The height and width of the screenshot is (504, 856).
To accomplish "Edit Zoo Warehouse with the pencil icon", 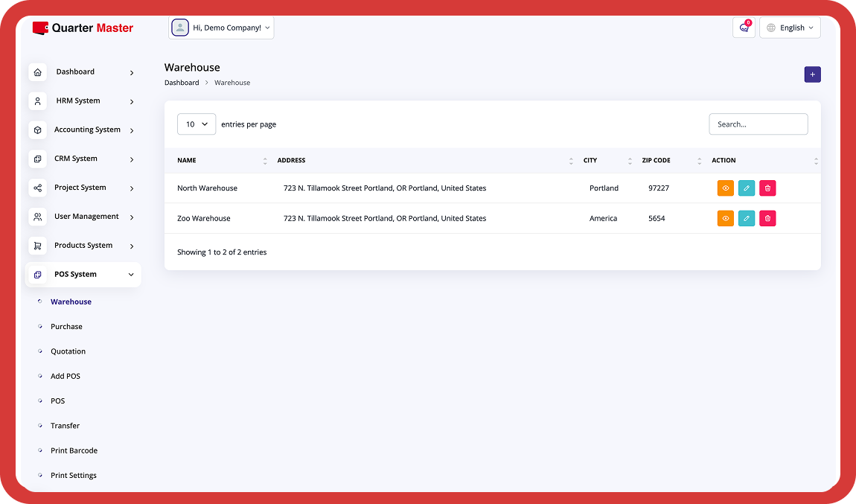I will coord(747,218).
